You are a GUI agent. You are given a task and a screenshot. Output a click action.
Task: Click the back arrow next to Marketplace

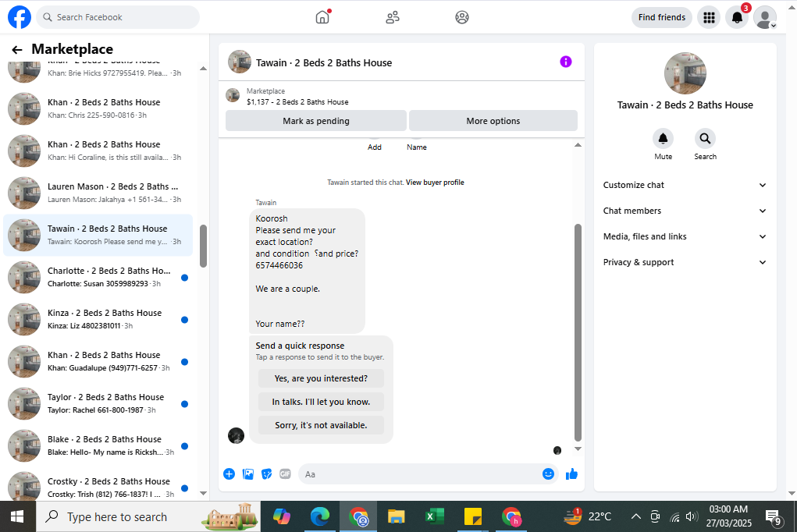coord(16,49)
